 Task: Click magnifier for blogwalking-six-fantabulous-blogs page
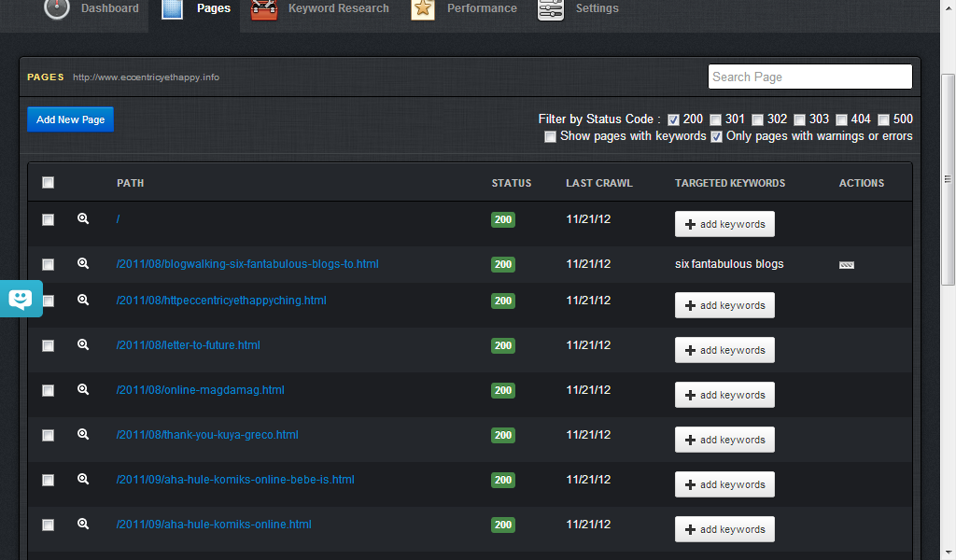click(x=83, y=264)
